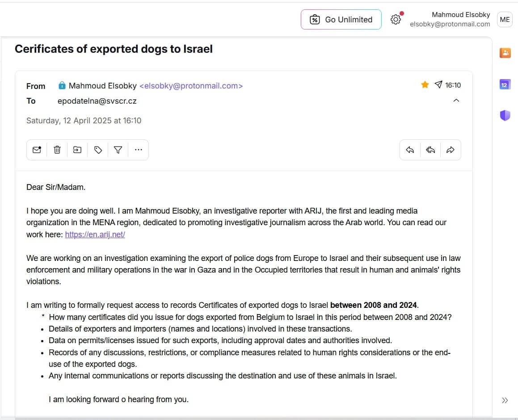518x420 pixels.
Task: Open the Proton VPN shield icon
Action: 505,116
